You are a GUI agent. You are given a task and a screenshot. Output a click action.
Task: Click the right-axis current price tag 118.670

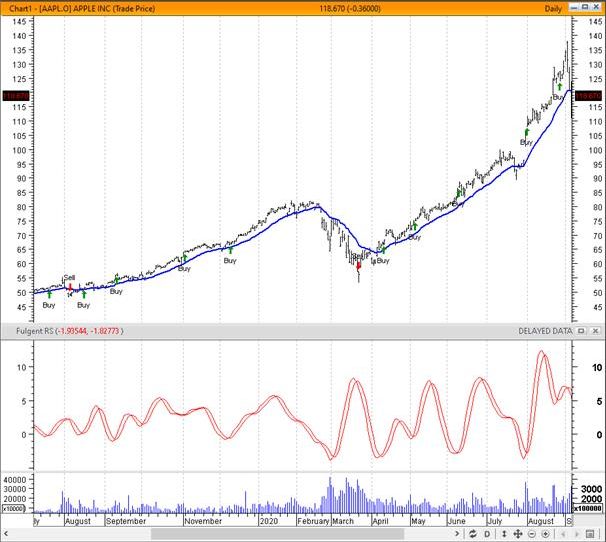point(588,95)
